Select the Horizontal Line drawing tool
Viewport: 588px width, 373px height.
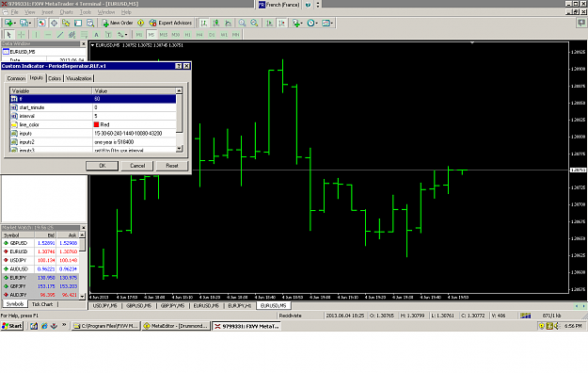pos(48,35)
